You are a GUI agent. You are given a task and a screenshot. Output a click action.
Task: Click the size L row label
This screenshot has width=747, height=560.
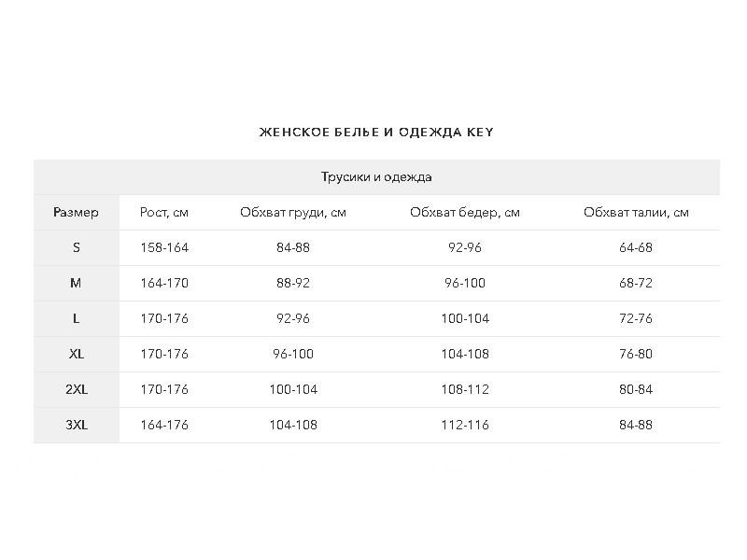77,318
